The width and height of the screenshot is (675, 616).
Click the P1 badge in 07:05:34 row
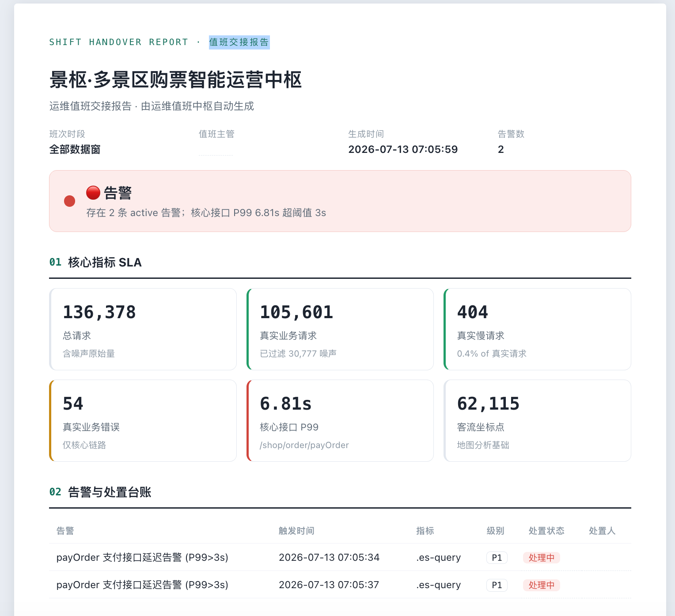click(x=497, y=558)
